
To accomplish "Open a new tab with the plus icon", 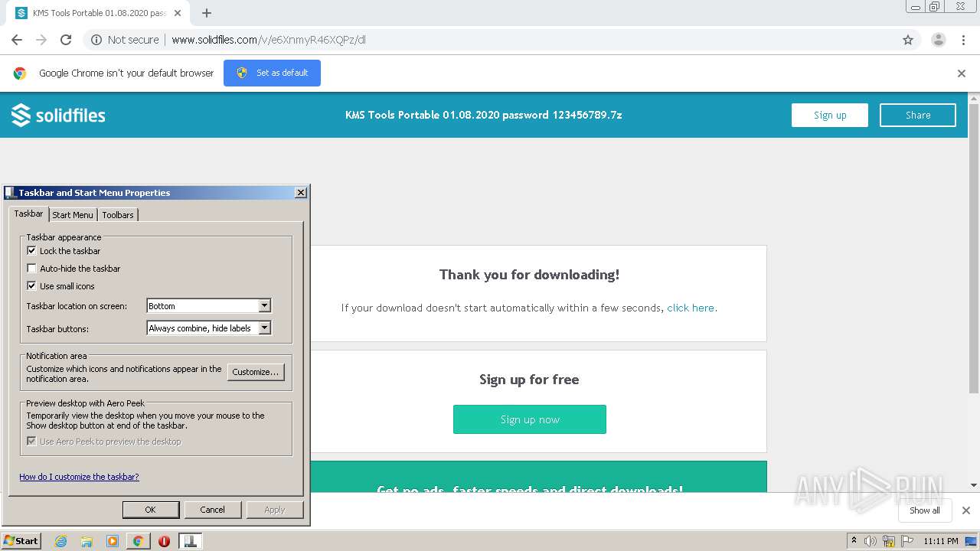I will coord(207,13).
